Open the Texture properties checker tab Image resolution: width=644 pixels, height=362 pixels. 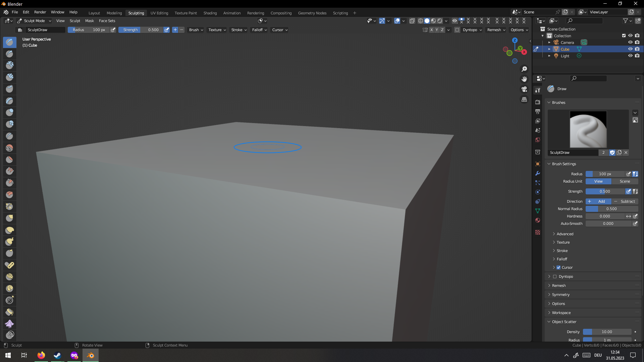pos(538,232)
